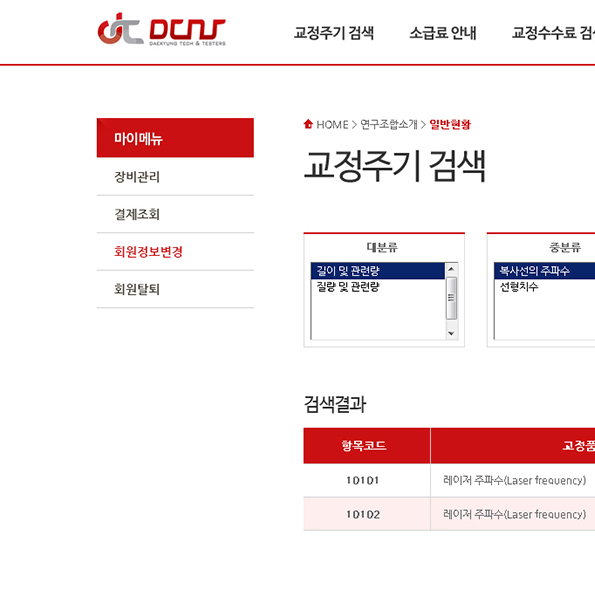
Task: Click 일반현황 breadcrumb link
Action: (450, 124)
